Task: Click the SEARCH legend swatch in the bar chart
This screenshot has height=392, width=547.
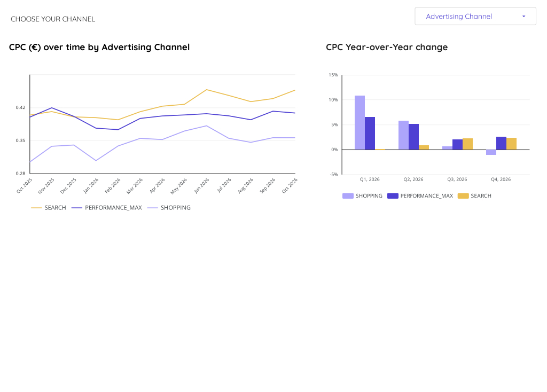Action: coord(463,196)
